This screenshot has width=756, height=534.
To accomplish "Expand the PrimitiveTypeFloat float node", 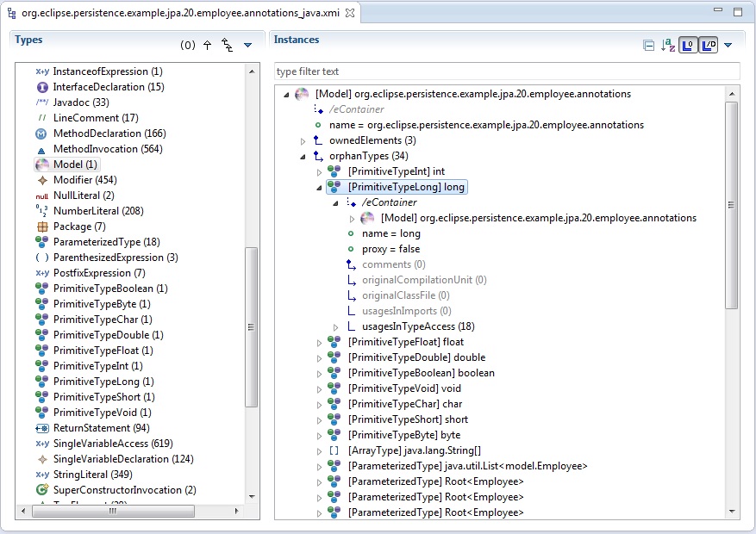I will (x=319, y=343).
